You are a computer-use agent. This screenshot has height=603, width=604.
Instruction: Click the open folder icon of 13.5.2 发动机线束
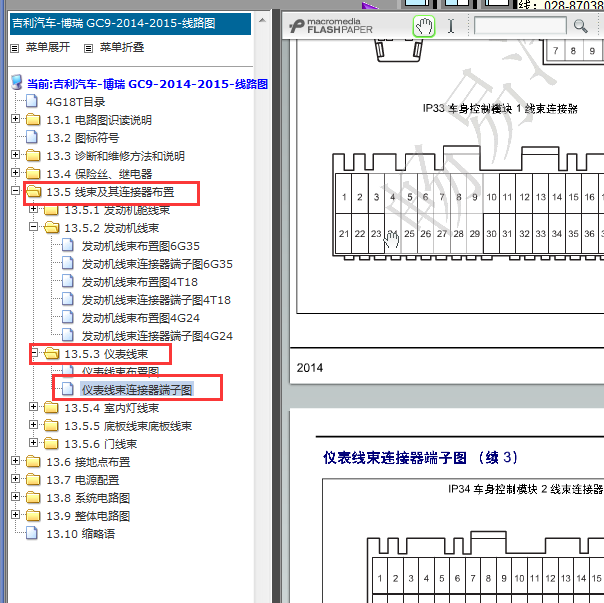(52, 227)
